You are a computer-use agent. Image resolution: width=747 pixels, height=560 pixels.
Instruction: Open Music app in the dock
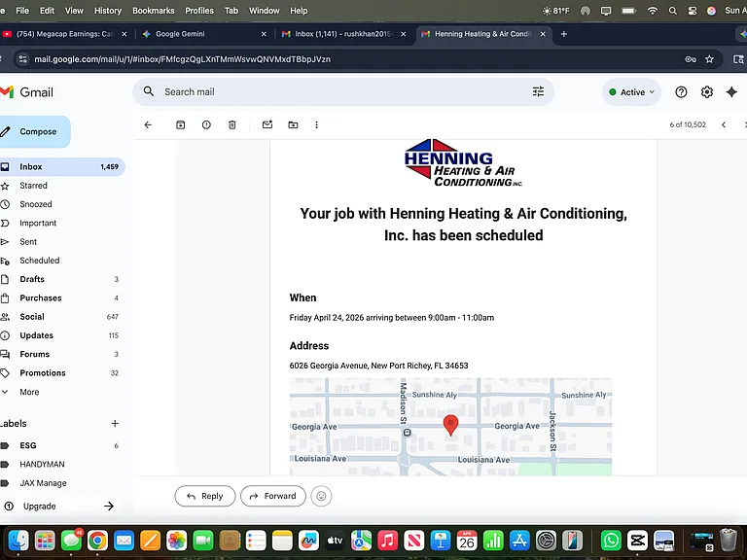point(387,541)
